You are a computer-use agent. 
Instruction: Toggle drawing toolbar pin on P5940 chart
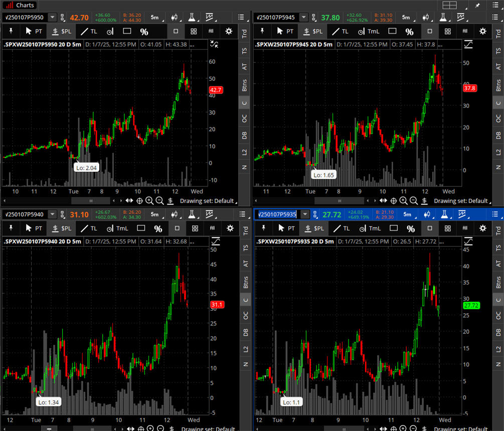(x=11, y=229)
